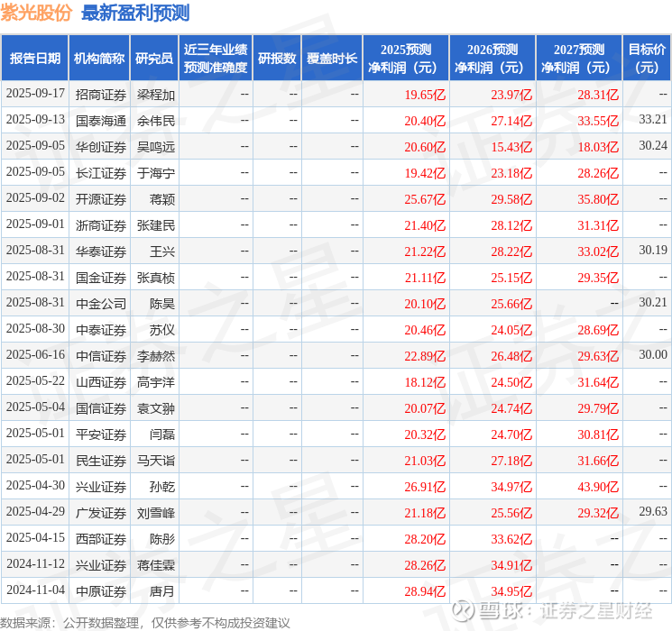Click researcher name 唐月

click(162, 591)
